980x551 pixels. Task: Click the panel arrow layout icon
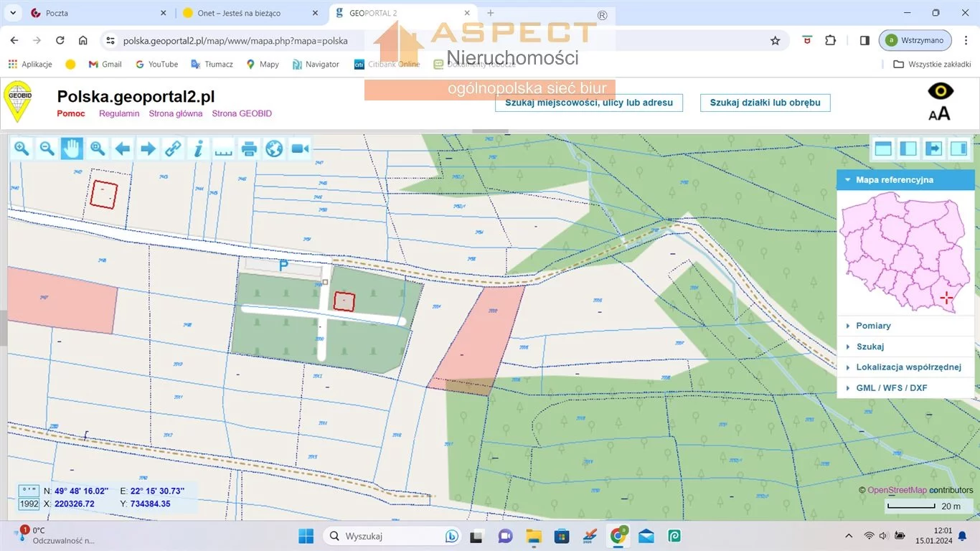coord(933,149)
